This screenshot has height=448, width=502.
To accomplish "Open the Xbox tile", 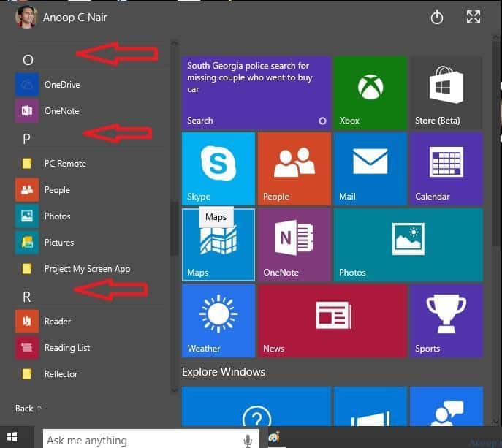I will [x=370, y=93].
